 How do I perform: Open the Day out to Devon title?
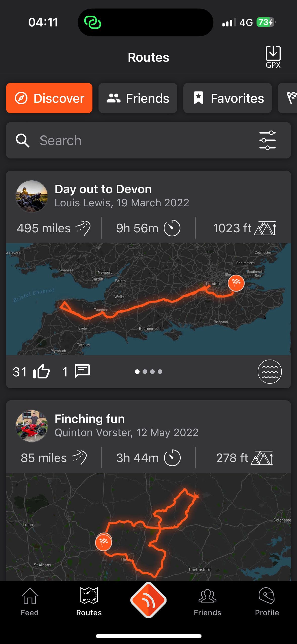(103, 189)
